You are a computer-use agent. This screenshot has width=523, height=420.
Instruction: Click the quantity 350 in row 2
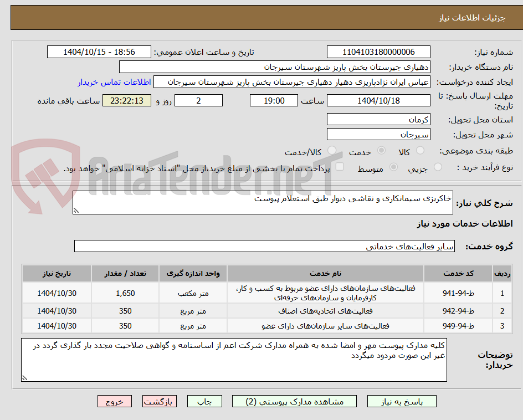[x=125, y=311]
